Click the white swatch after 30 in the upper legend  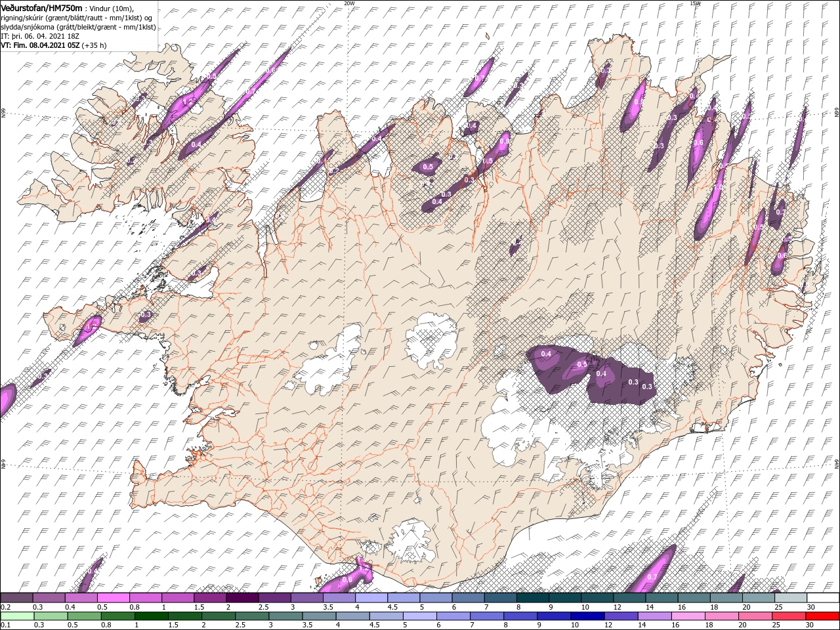823,598
